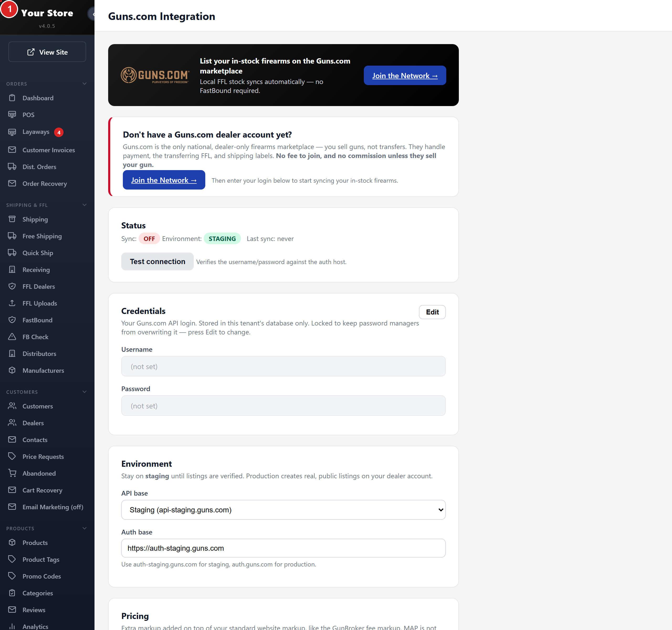
Task: Click the STAGING environment badge
Action: [x=222, y=239]
